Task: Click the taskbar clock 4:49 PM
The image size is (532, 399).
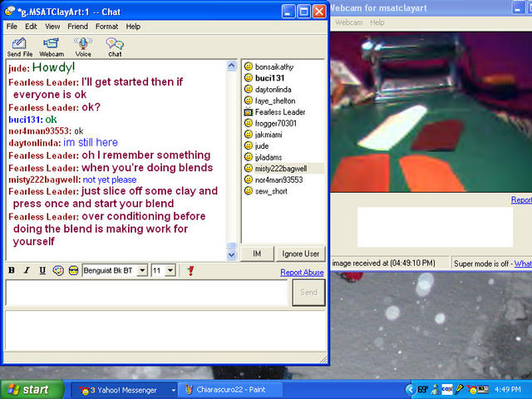Action: (508, 390)
